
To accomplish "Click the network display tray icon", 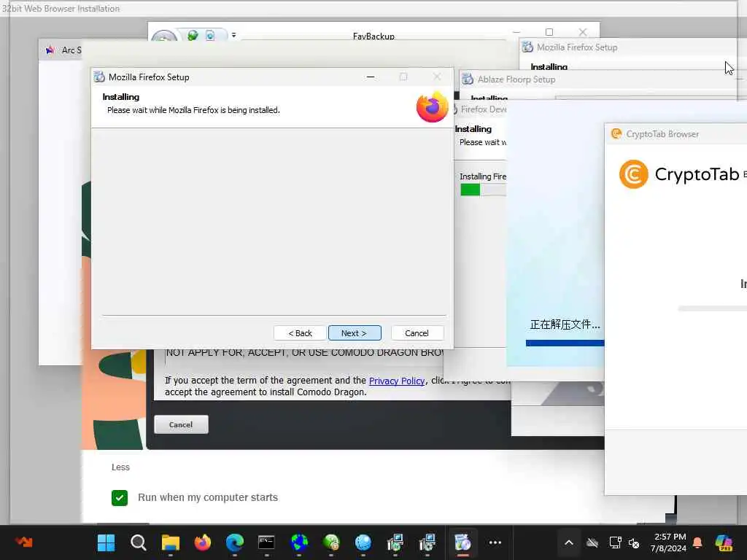I will (x=615, y=542).
